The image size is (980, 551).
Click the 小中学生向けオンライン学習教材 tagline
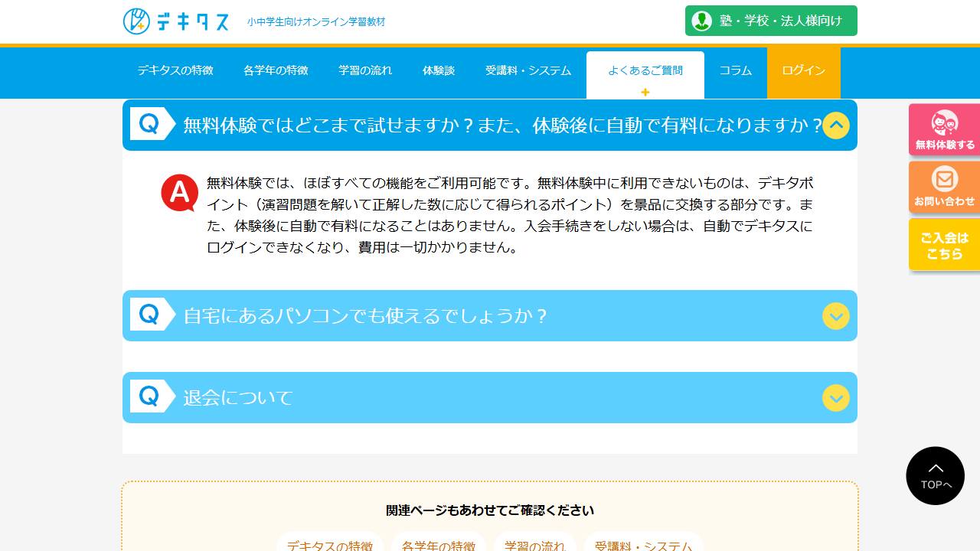(316, 22)
